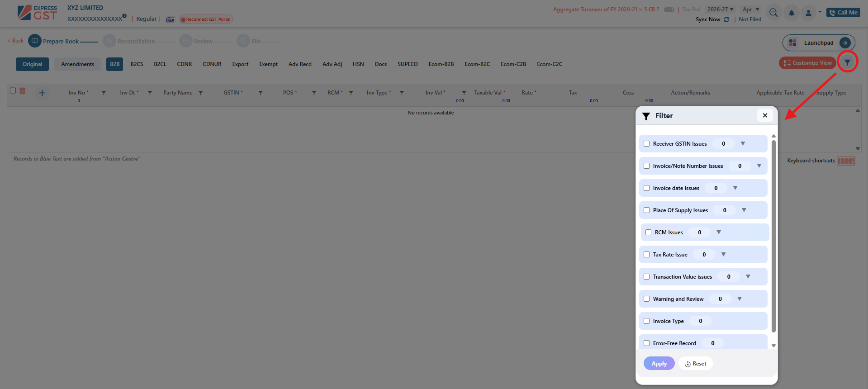The height and width of the screenshot is (389, 868).
Task: Add a new row with plus icon
Action: point(42,93)
